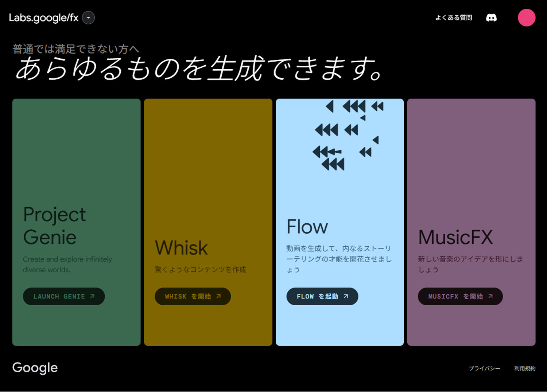The height and width of the screenshot is (392, 547).
Task: Select the MusicFX card
Action: point(472,182)
